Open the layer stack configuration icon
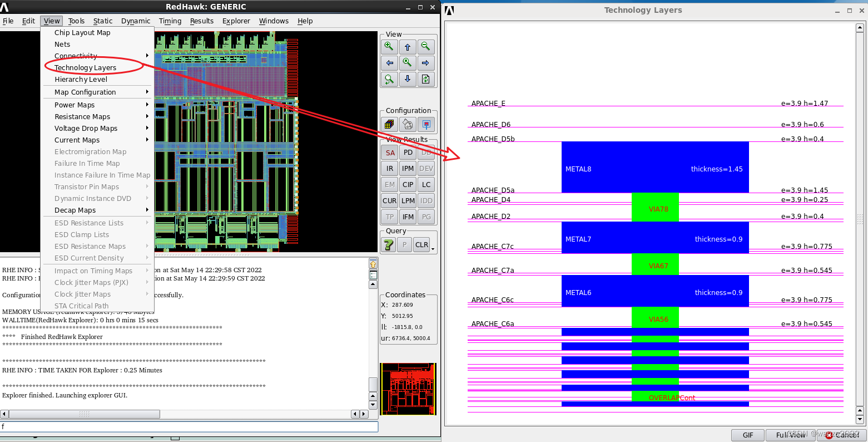 tap(389, 124)
